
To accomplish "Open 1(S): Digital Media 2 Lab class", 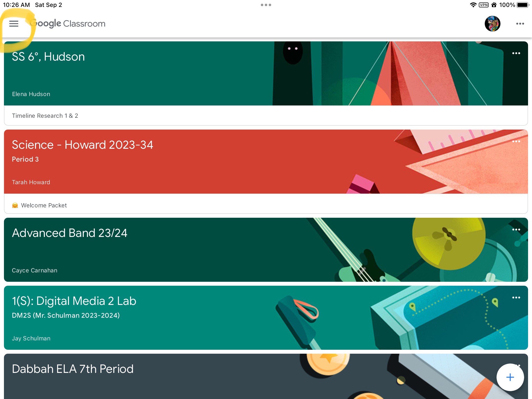I will click(266, 318).
